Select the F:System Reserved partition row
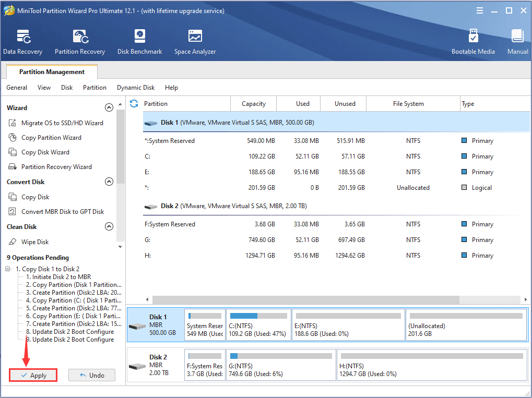 tap(336, 224)
